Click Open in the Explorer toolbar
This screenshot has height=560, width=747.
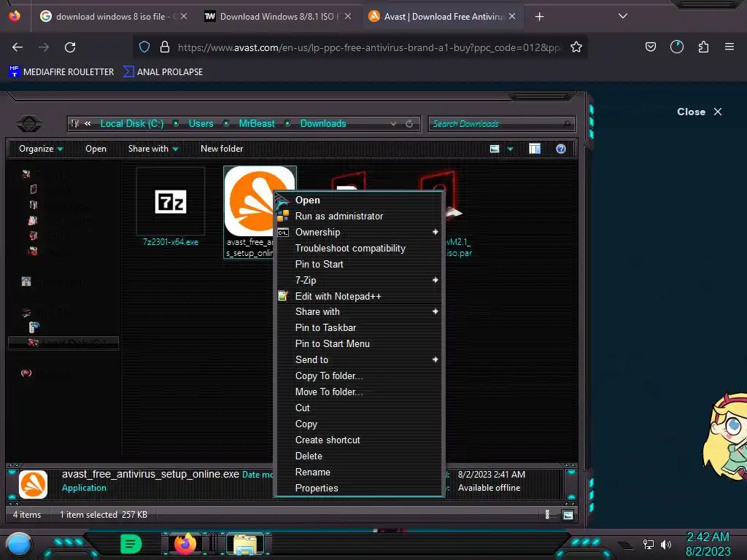(x=96, y=149)
